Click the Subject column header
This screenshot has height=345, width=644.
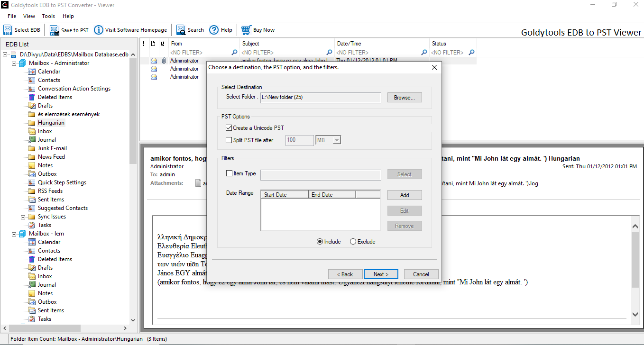point(287,44)
